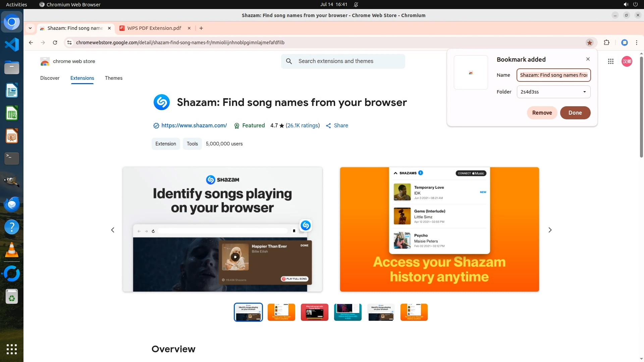This screenshot has width=644, height=362.
Task: Focus the Search extensions and themes field
Action: pyautogui.click(x=349, y=61)
